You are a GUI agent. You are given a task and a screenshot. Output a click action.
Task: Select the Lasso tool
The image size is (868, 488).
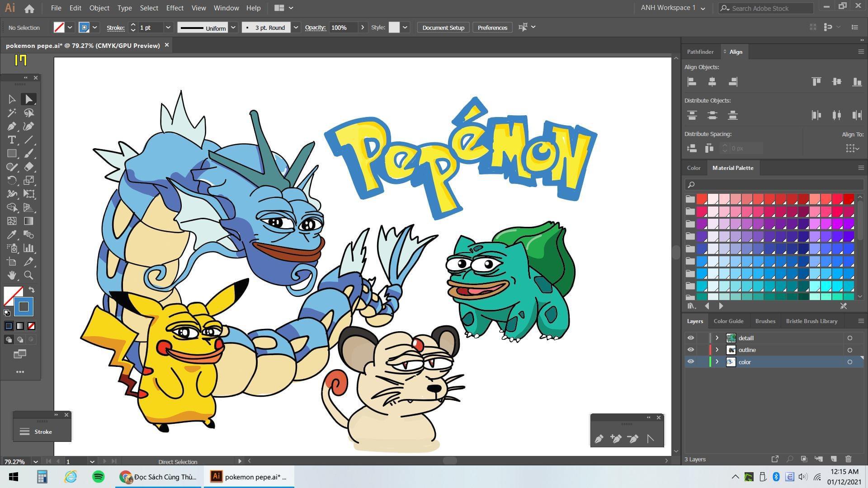coord(29,113)
